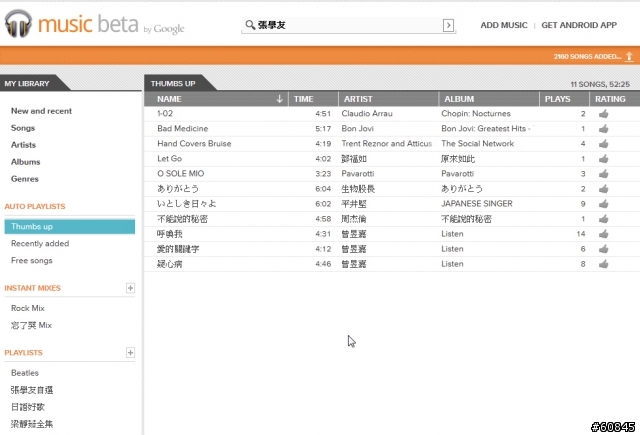The width and height of the screenshot is (640, 435).
Task: Sort by the RATING column header
Action: click(x=614, y=99)
